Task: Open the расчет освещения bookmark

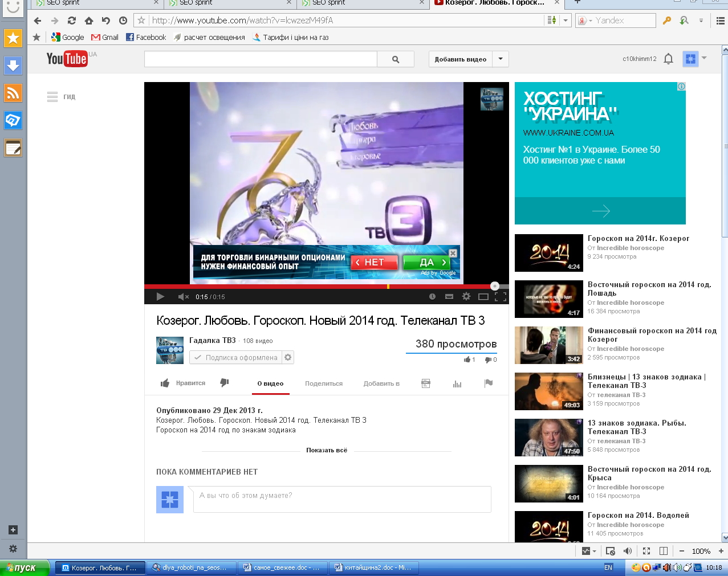Action: coord(209,38)
